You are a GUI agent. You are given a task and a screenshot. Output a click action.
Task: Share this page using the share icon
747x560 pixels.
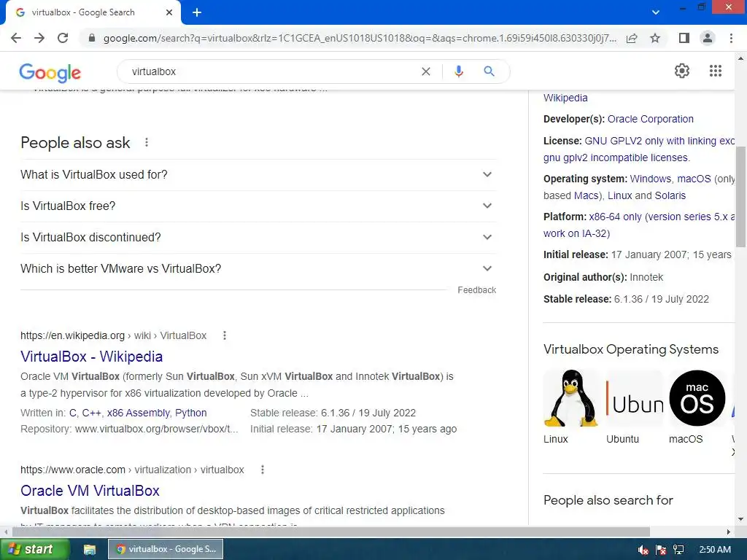tap(632, 38)
